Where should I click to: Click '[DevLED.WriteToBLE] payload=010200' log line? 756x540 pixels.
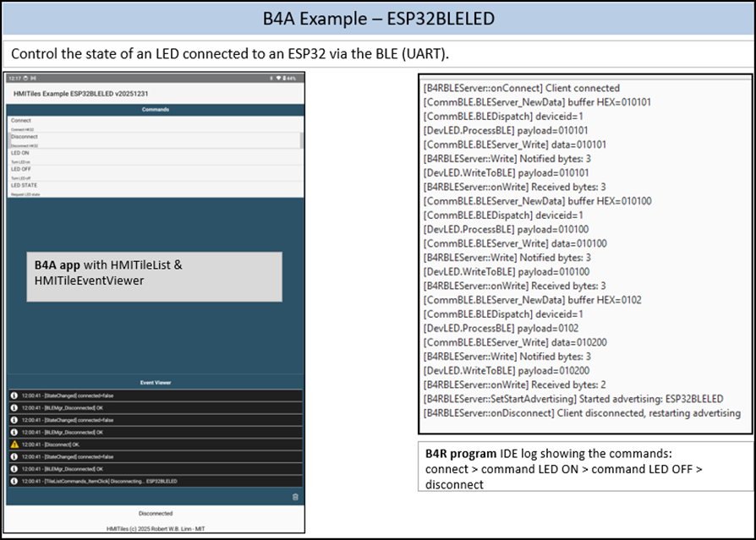pos(507,370)
